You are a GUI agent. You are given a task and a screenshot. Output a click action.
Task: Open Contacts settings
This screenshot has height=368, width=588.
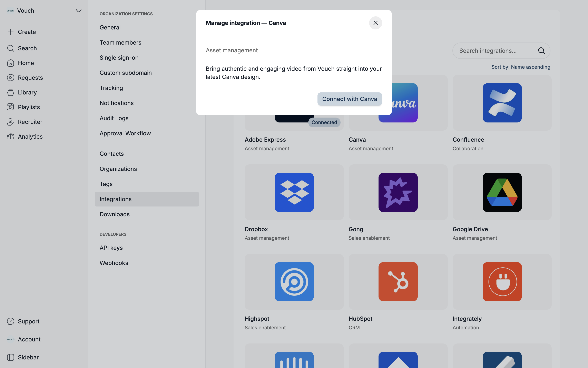coord(111,154)
